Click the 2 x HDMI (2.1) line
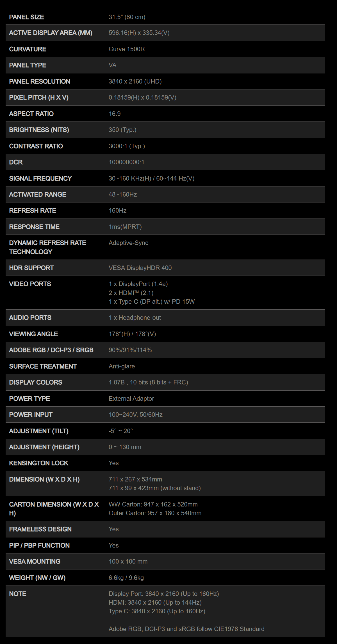This screenshot has width=337, height=644. tap(131, 293)
